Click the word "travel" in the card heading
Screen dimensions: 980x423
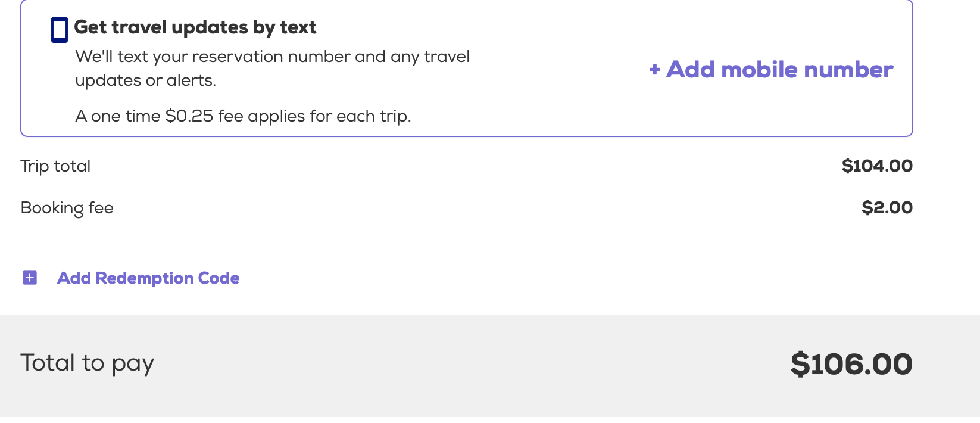(139, 27)
